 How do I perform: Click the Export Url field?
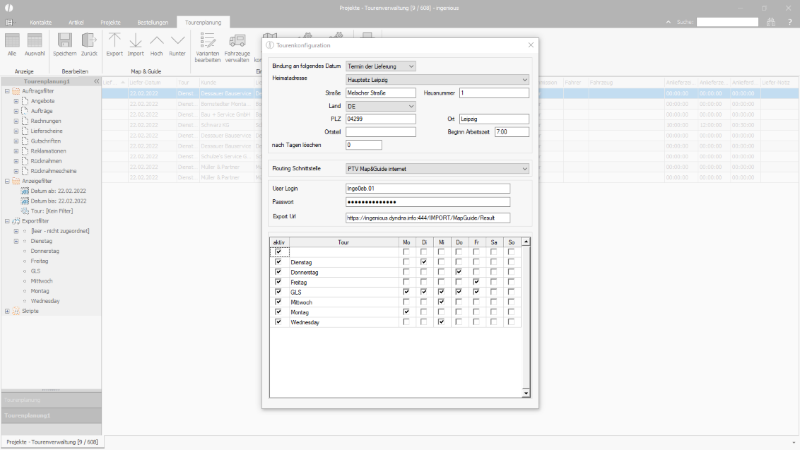(428, 218)
